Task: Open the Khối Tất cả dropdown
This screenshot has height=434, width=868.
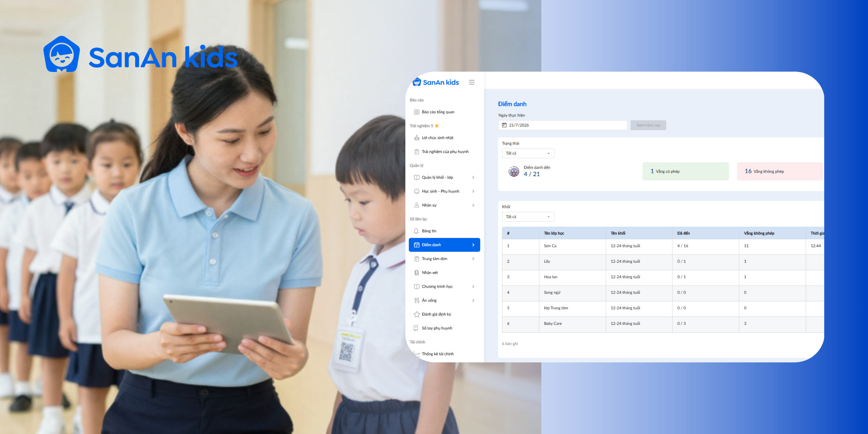Action: tap(528, 217)
